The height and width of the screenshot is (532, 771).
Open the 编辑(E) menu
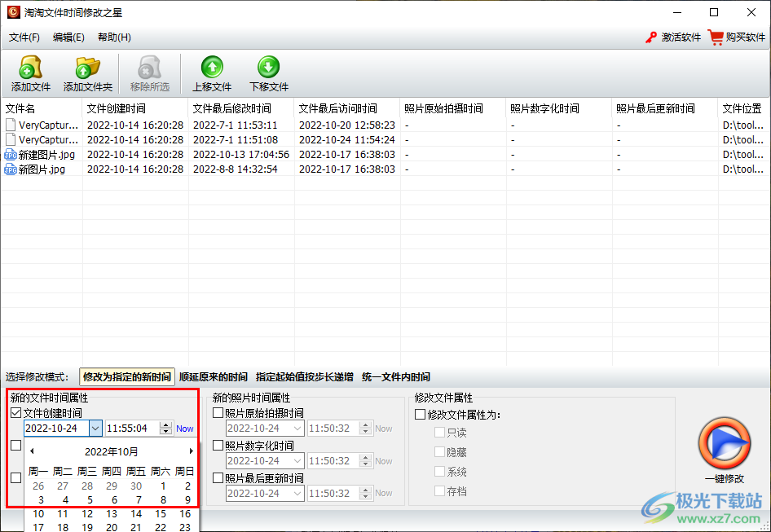(68, 37)
